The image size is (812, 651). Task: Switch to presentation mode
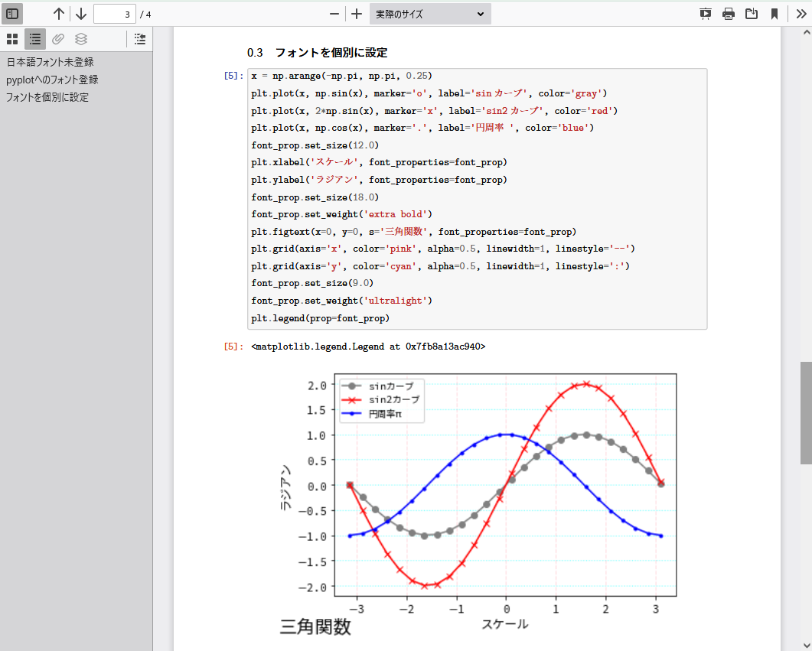pos(705,13)
